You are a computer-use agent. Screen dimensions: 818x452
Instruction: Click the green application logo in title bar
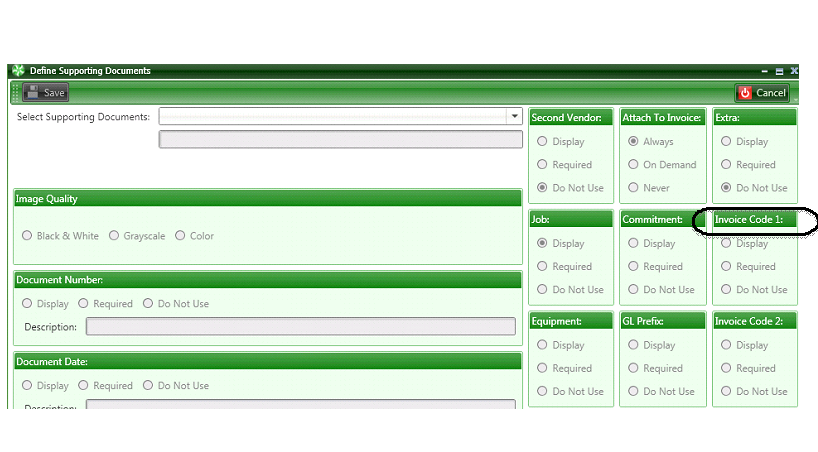19,70
